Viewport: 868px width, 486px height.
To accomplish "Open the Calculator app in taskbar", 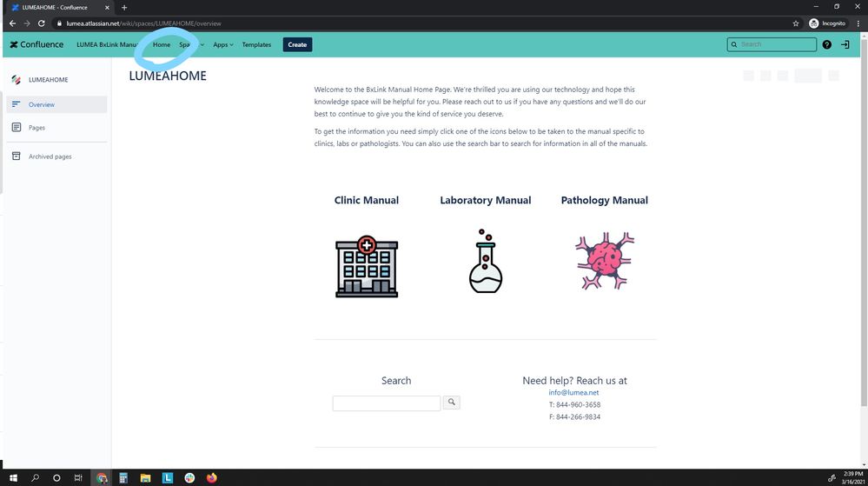I will (x=123, y=477).
